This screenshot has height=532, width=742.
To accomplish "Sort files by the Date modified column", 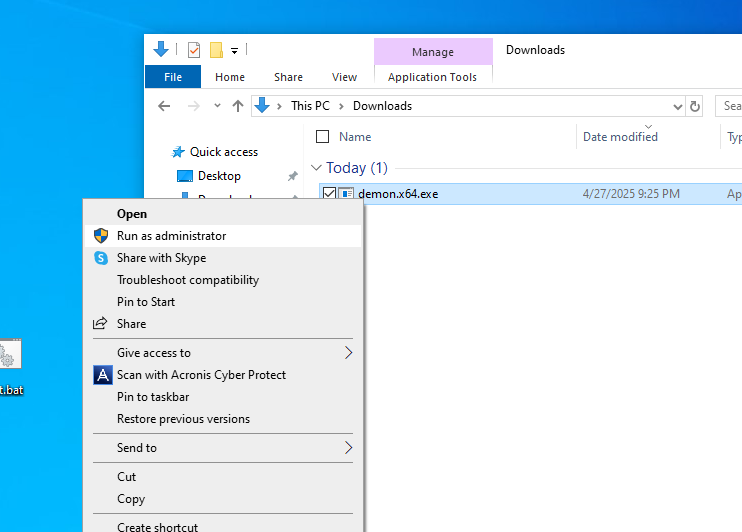I will click(620, 137).
